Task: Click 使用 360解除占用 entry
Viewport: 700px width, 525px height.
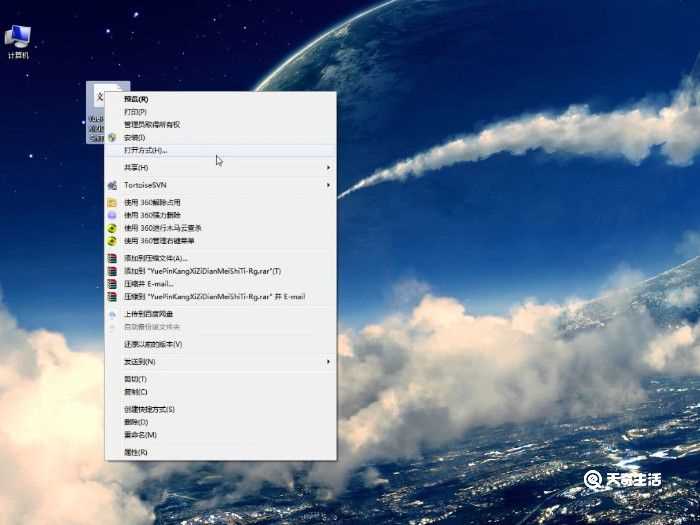Action: (x=221, y=202)
